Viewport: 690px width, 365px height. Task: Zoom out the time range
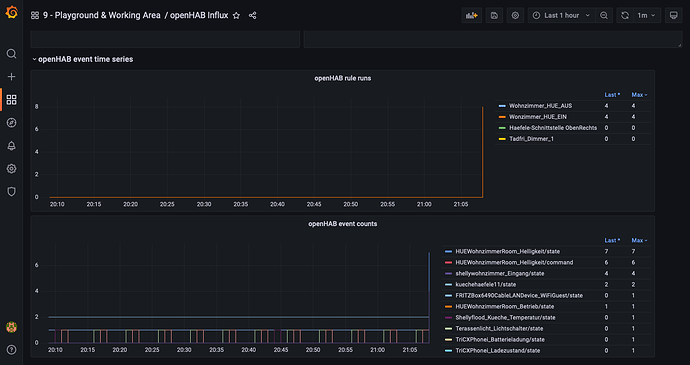coord(604,15)
